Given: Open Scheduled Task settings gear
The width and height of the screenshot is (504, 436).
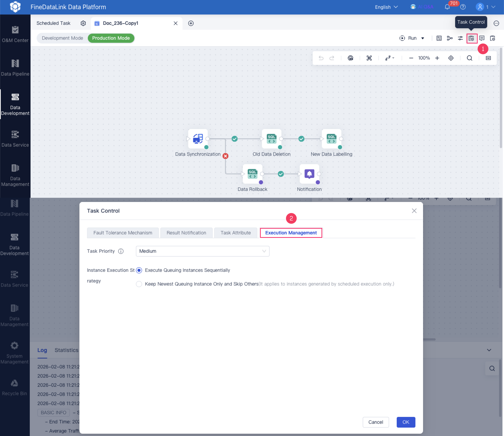Looking at the screenshot, I should click(83, 23).
